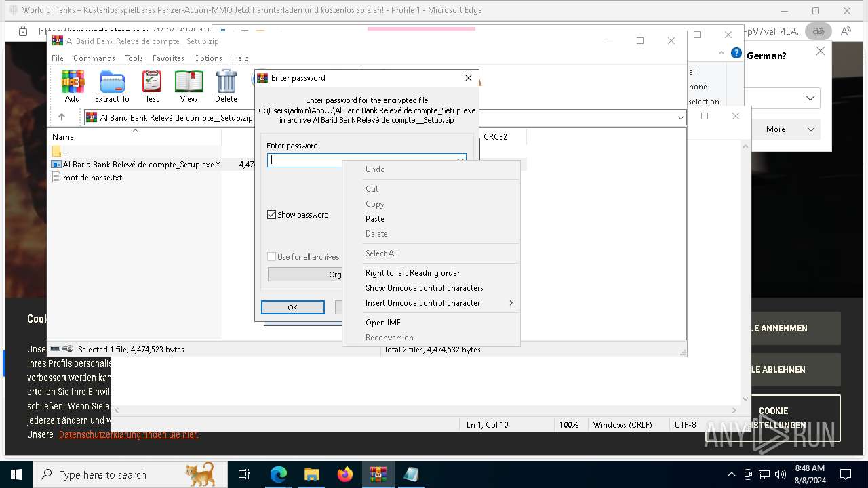Click 'Ln 1, Col 10' status text

(487, 425)
